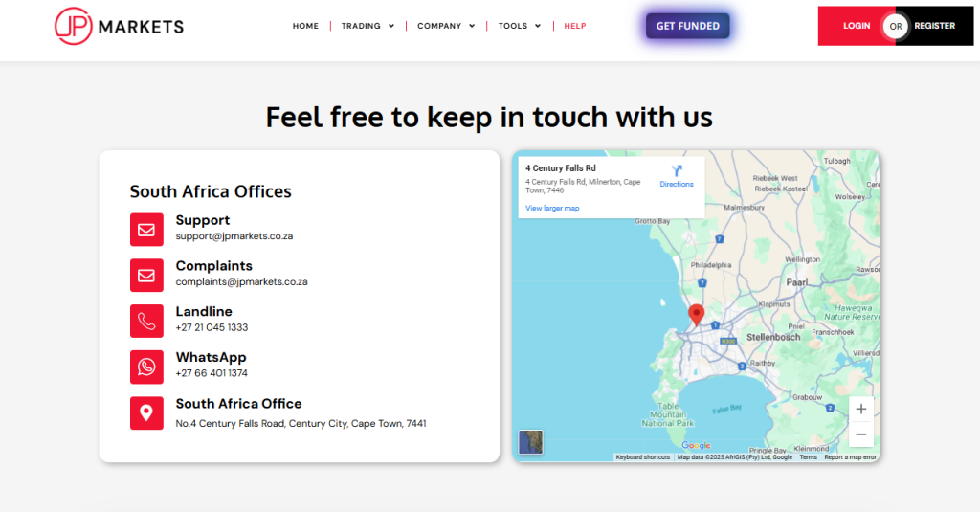Open the View larger map link
Image resolution: width=980 pixels, height=512 pixels.
coord(552,208)
